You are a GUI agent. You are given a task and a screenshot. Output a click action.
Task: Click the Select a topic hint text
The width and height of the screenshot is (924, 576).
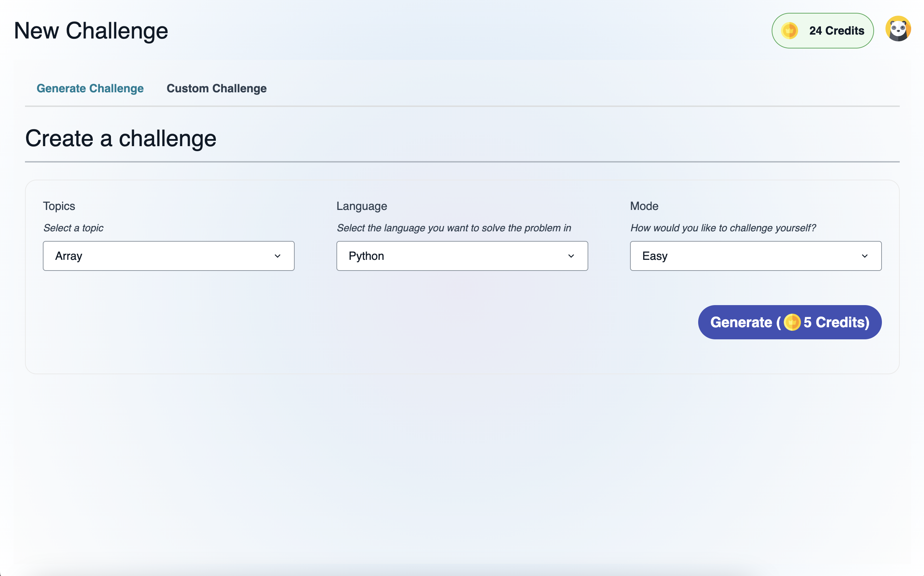(x=73, y=228)
